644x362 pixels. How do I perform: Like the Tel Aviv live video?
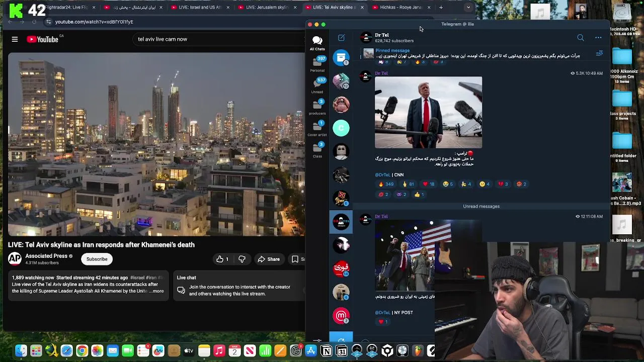(222, 259)
